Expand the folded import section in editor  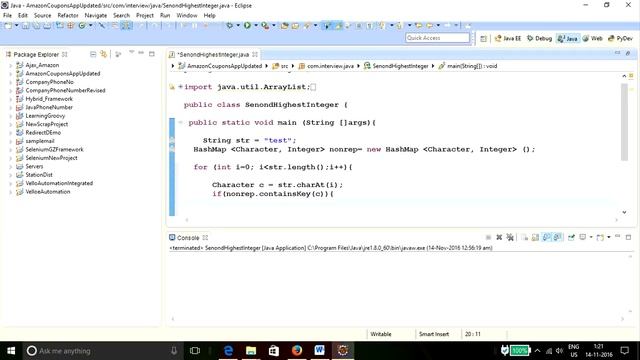(x=180, y=87)
